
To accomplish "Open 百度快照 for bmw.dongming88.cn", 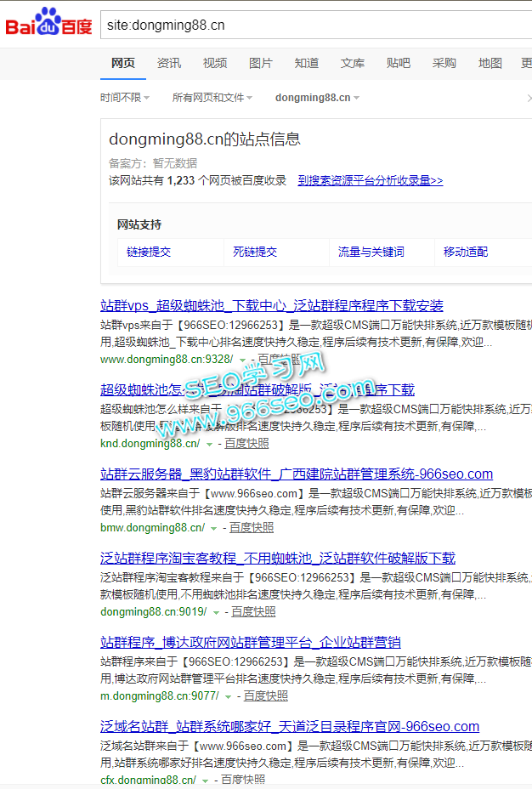I will [x=252, y=527].
